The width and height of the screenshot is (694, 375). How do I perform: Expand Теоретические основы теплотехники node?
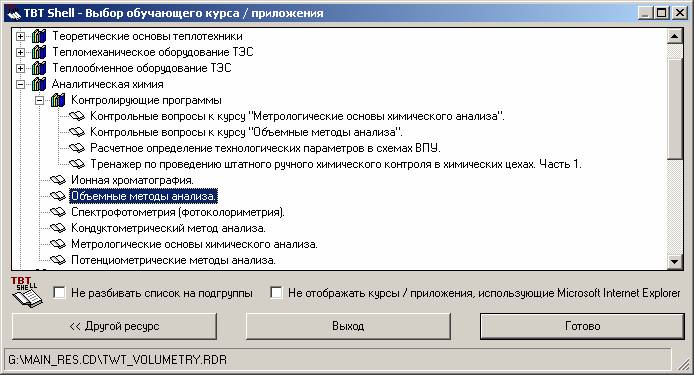pos(20,36)
